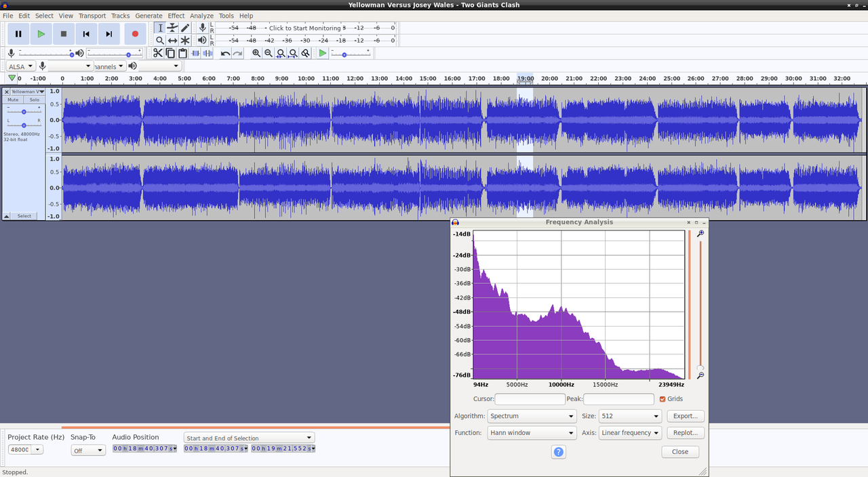Viewport: 868px width, 477px height.
Task: Copy selection with the Copy icon
Action: (x=170, y=54)
